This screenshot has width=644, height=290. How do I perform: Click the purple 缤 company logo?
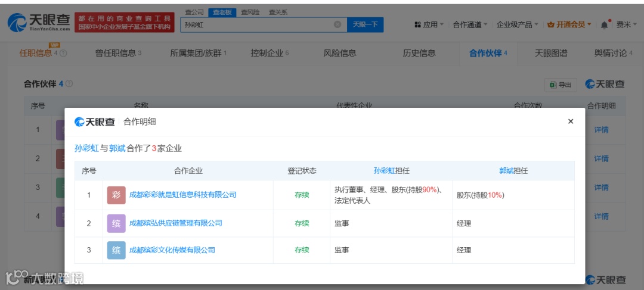[116, 223]
